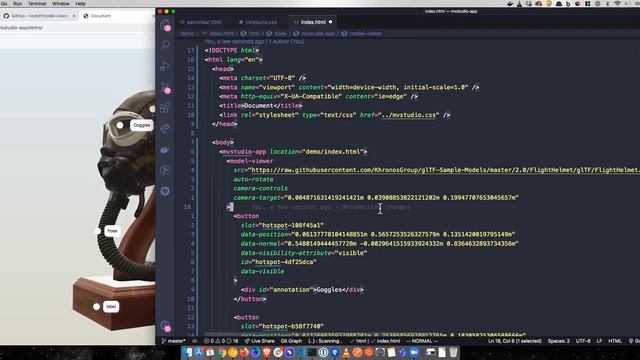
Task: Click unsaved dot on index.html tab
Action: (x=330, y=22)
